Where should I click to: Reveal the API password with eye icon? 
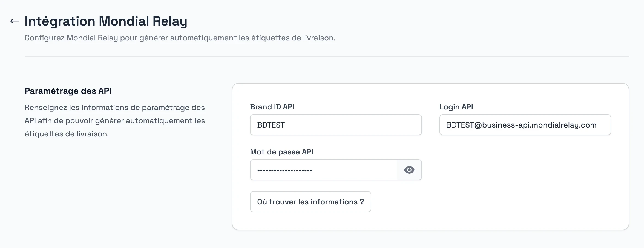tap(409, 170)
